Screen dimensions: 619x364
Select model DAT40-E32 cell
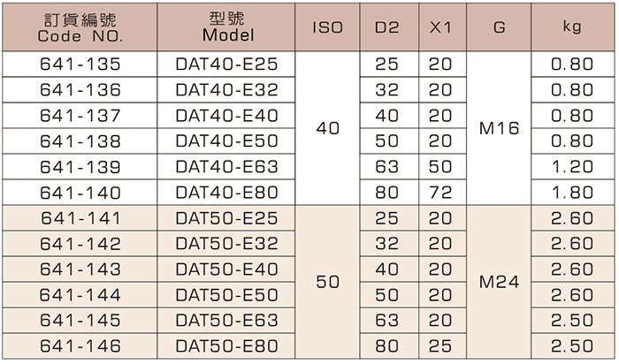226,90
